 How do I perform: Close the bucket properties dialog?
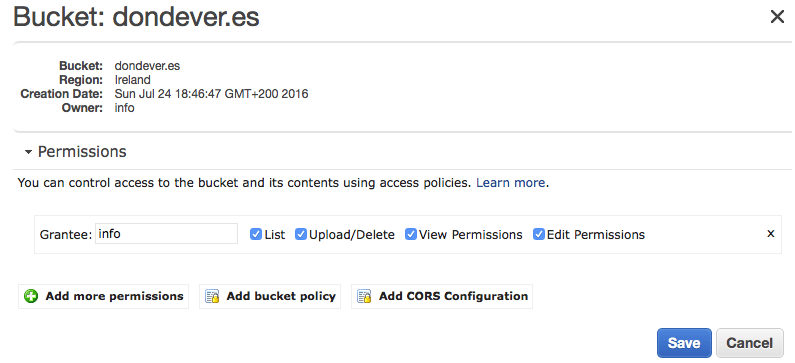(777, 17)
